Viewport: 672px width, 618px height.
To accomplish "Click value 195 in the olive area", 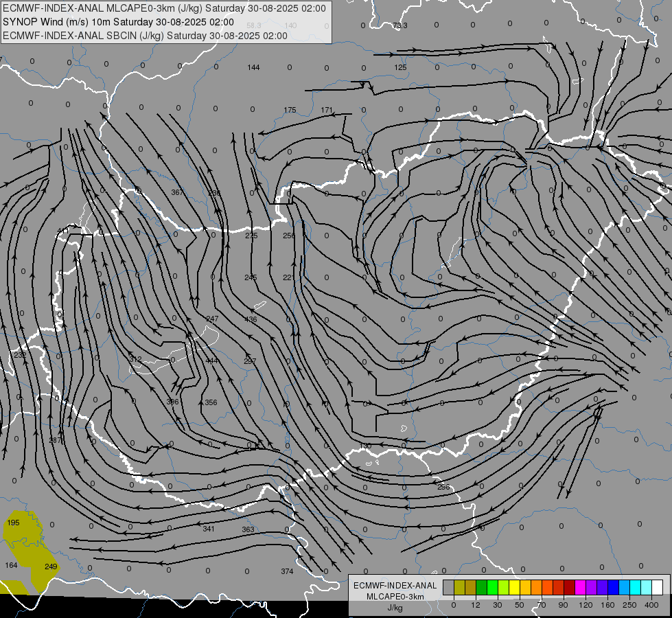I will (13, 523).
